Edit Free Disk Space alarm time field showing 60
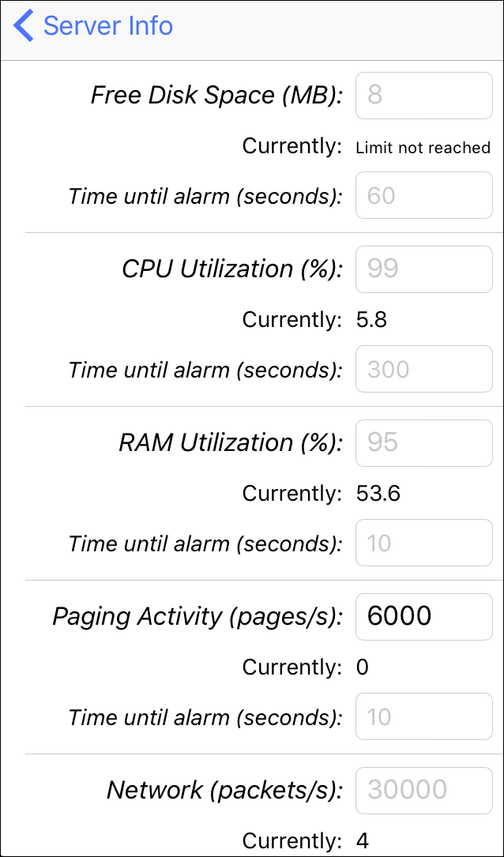Screen dimensions: 504x857 pos(424,195)
